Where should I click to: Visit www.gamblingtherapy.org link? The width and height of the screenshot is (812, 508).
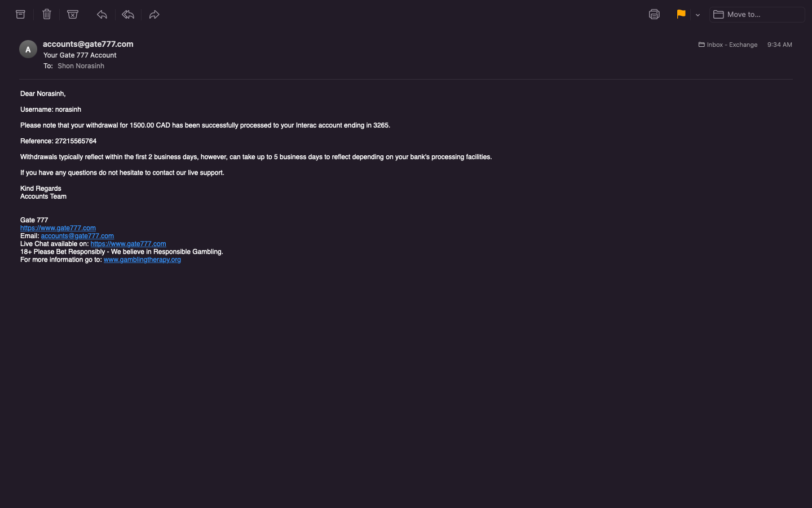[x=142, y=260]
